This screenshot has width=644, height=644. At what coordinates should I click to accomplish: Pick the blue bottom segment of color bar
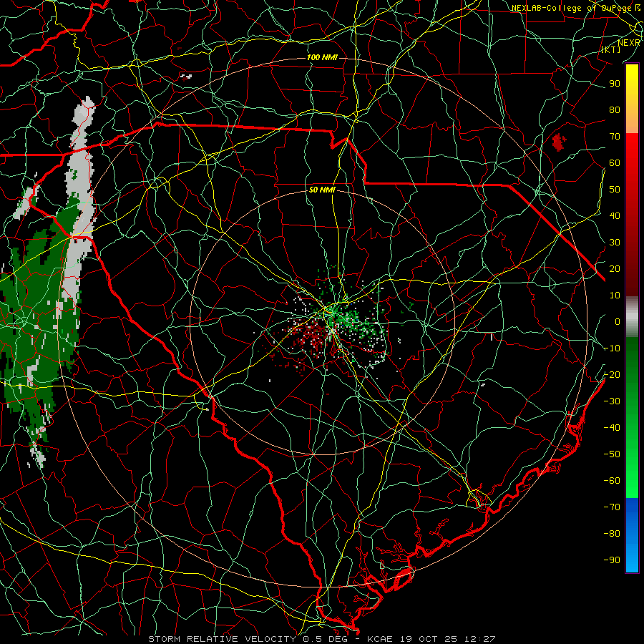(x=632, y=534)
